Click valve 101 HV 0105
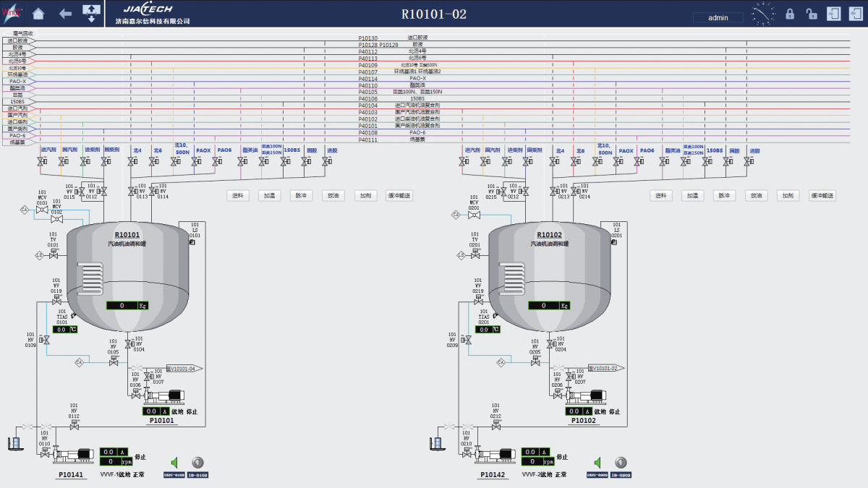The height and width of the screenshot is (488, 868). (x=114, y=361)
